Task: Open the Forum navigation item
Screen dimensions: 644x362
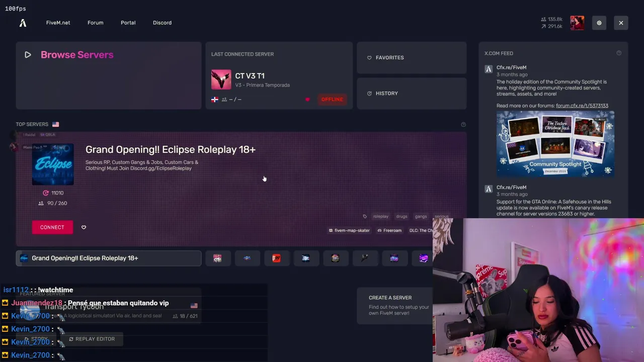Action: 95,23
